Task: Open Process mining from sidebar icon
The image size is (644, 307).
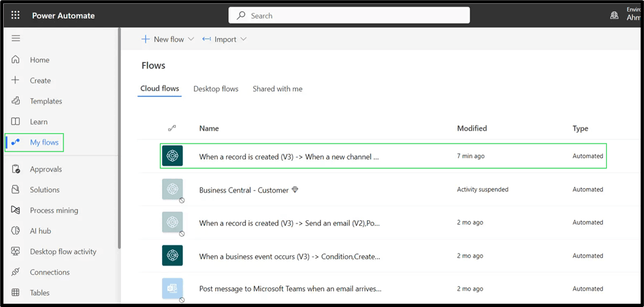Action: click(x=16, y=210)
